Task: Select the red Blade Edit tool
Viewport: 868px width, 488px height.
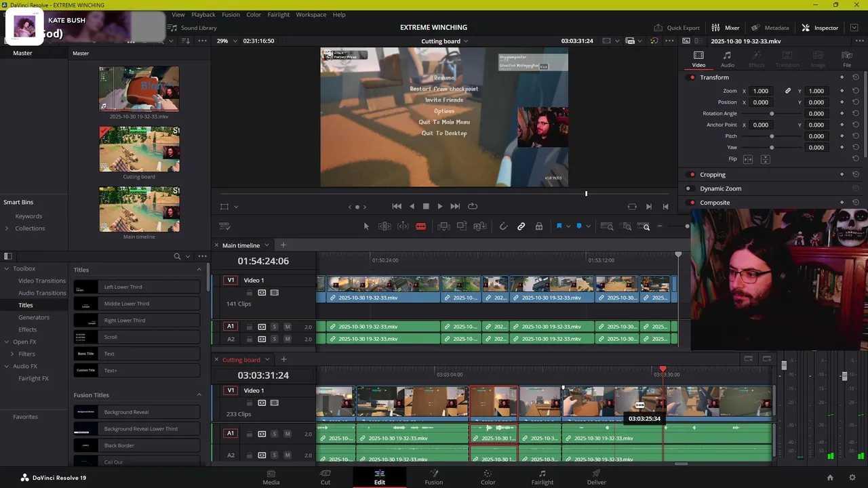Action: coord(421,226)
